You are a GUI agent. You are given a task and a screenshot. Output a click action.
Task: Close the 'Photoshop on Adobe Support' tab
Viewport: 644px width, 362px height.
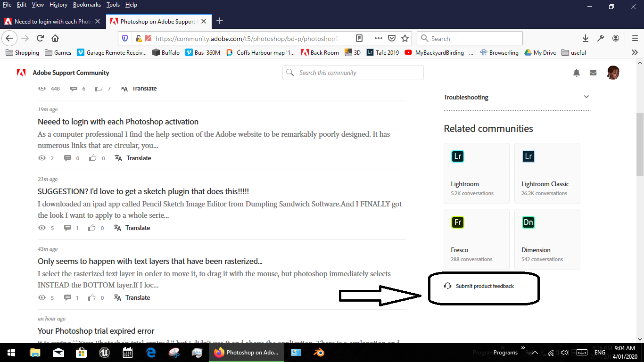click(x=203, y=21)
